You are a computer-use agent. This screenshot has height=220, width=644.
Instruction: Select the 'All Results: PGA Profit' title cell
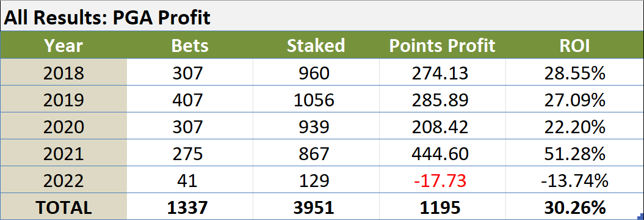coord(322,17)
